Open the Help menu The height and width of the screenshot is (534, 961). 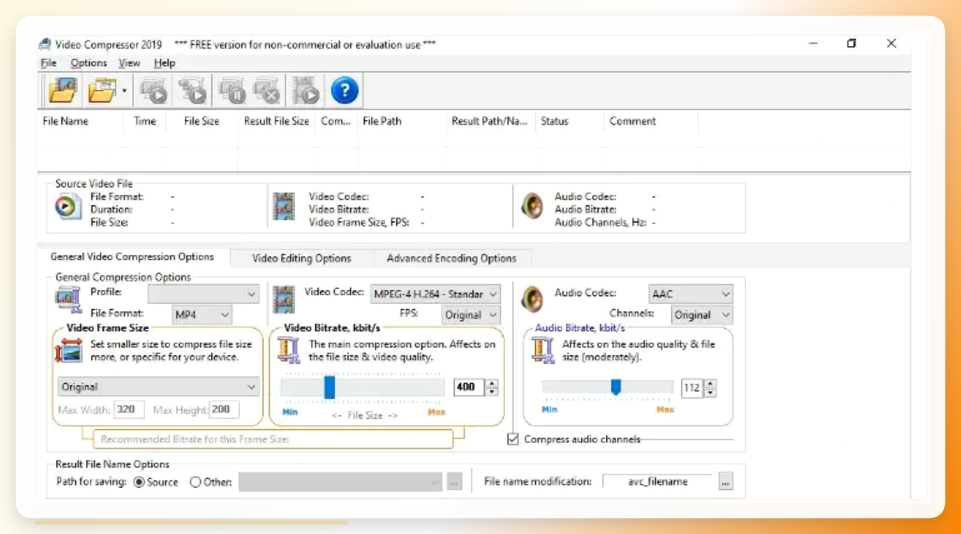point(164,63)
